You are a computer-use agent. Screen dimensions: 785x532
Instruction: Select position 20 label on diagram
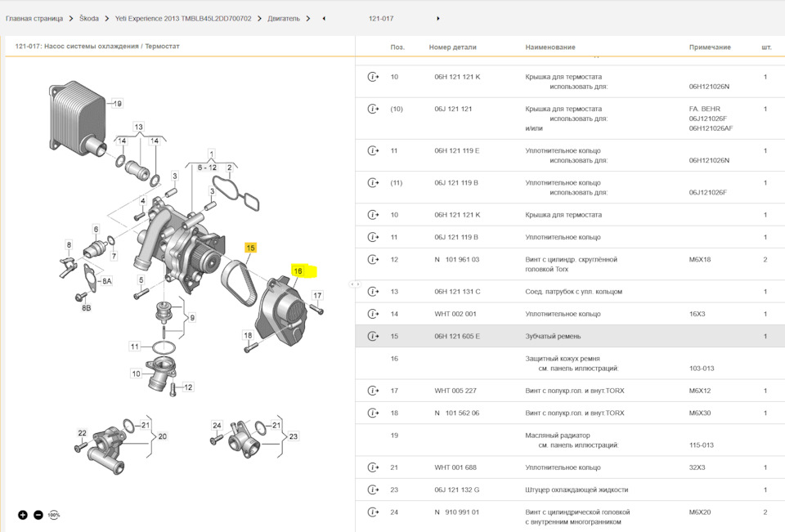point(162,436)
